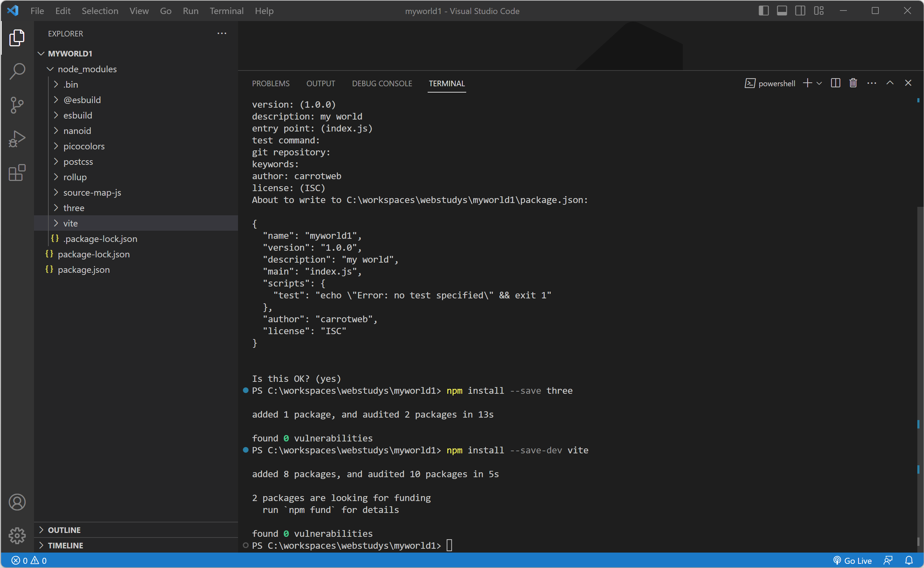Toggle the secondary side bar layout button
Image resolution: width=924 pixels, height=568 pixels.
[800, 11]
